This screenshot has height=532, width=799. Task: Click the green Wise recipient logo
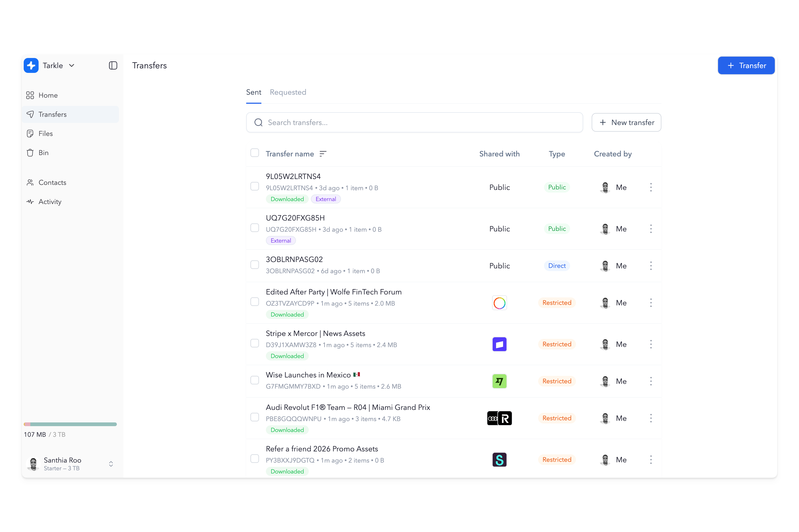[x=499, y=381]
